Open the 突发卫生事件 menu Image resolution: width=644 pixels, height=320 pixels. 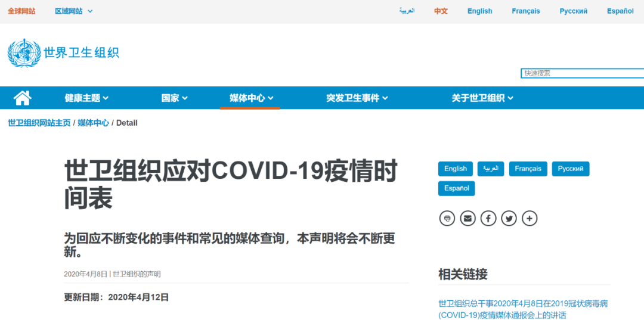pos(357,98)
